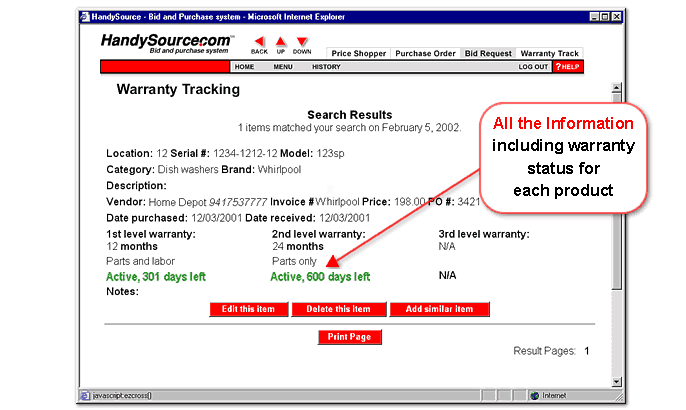This screenshot has height=410, width=686.
Task: Click the Print Page button
Action: (x=350, y=337)
